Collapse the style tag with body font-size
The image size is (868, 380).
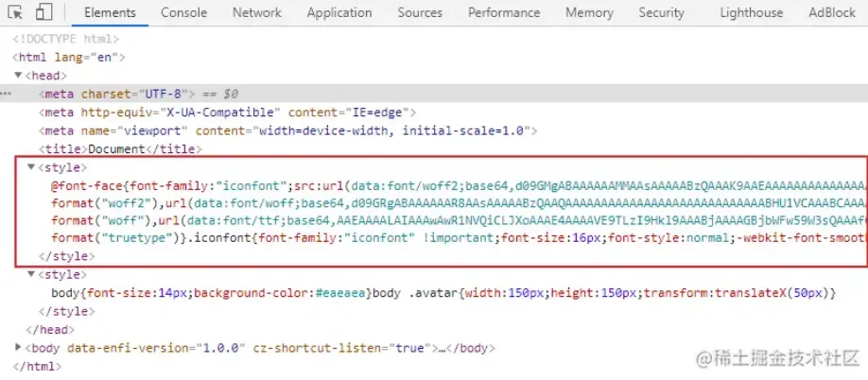pos(31,275)
